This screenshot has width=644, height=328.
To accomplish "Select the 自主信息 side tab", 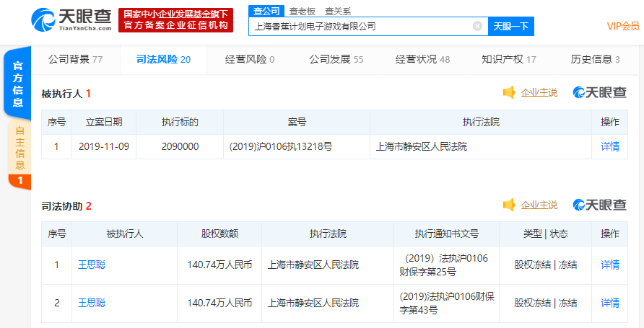I will tap(19, 155).
